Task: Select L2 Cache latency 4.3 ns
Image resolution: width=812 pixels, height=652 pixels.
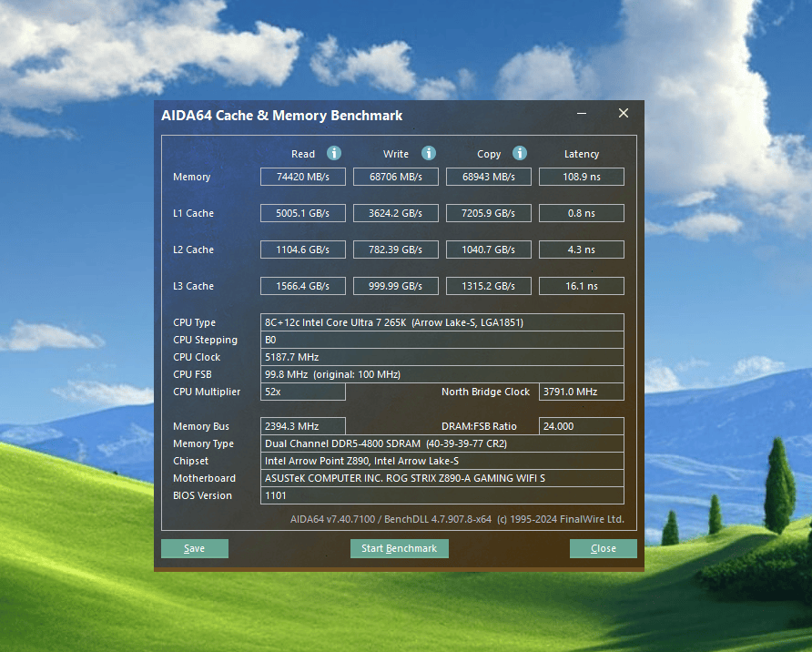Action: coord(582,250)
